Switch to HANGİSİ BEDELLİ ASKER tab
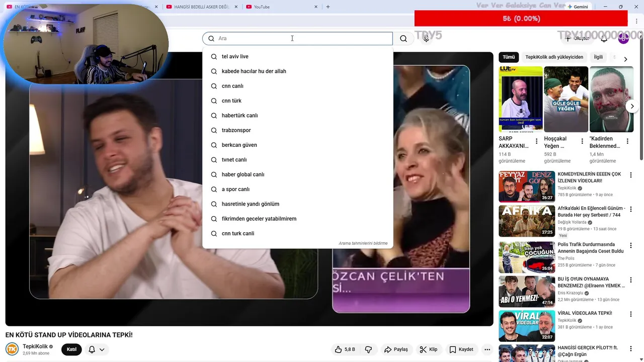Viewport: 644px width, 362px height. 202,7
